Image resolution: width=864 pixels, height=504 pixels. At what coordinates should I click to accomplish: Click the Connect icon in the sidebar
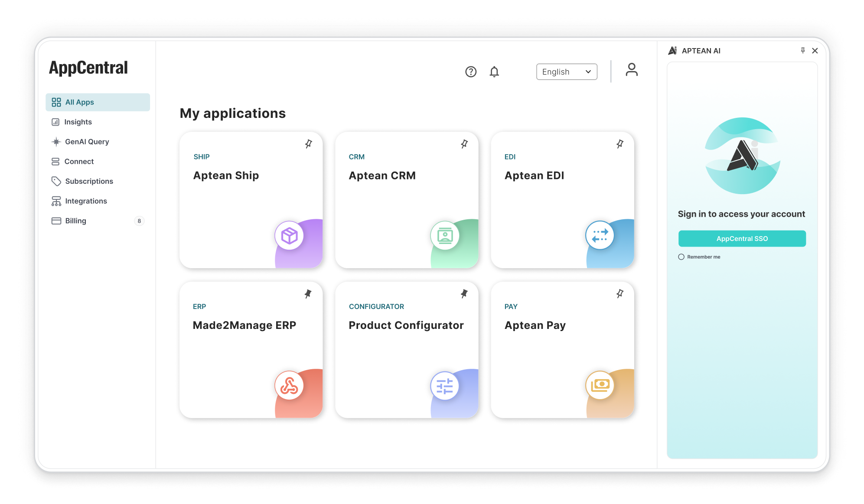point(56,161)
